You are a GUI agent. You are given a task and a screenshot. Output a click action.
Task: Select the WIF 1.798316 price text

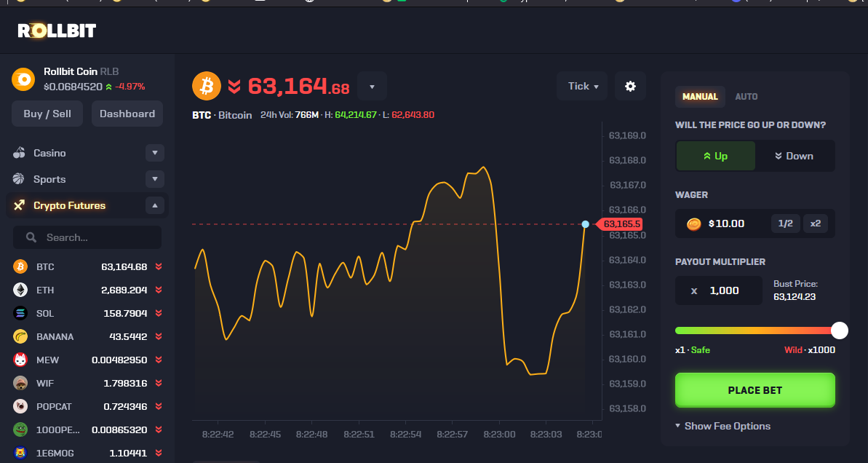125,383
